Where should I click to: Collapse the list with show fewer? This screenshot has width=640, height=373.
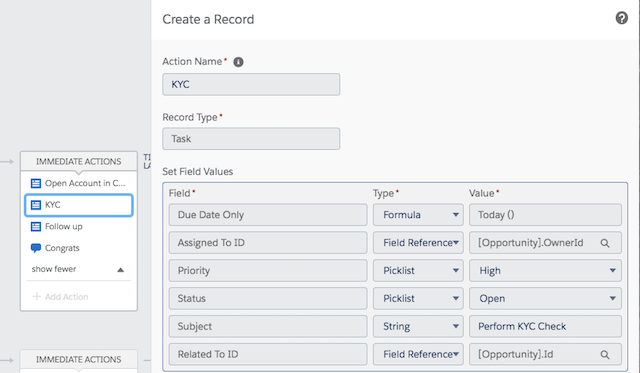(78, 269)
